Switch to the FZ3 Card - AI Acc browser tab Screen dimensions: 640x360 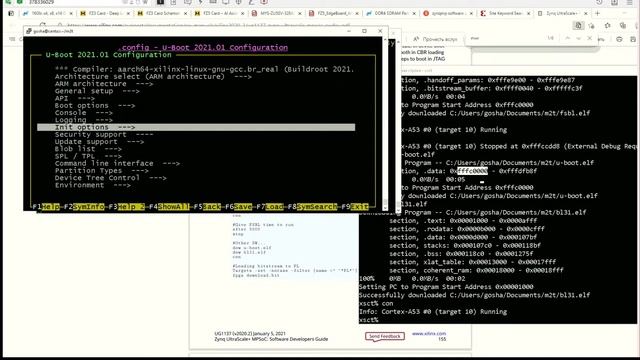219,13
